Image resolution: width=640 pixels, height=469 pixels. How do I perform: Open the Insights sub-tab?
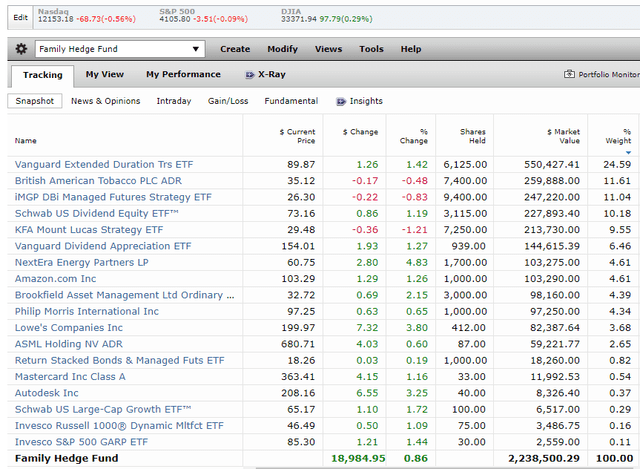pyautogui.click(x=366, y=101)
